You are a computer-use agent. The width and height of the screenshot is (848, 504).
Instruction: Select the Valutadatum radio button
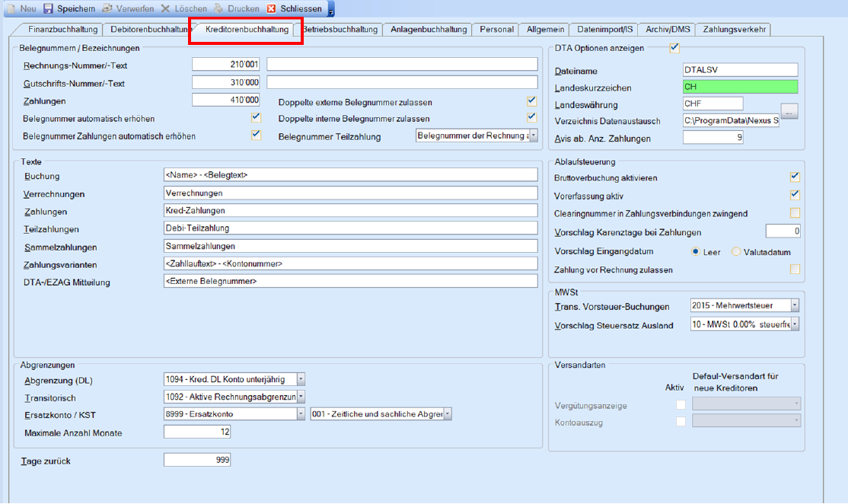coord(736,252)
